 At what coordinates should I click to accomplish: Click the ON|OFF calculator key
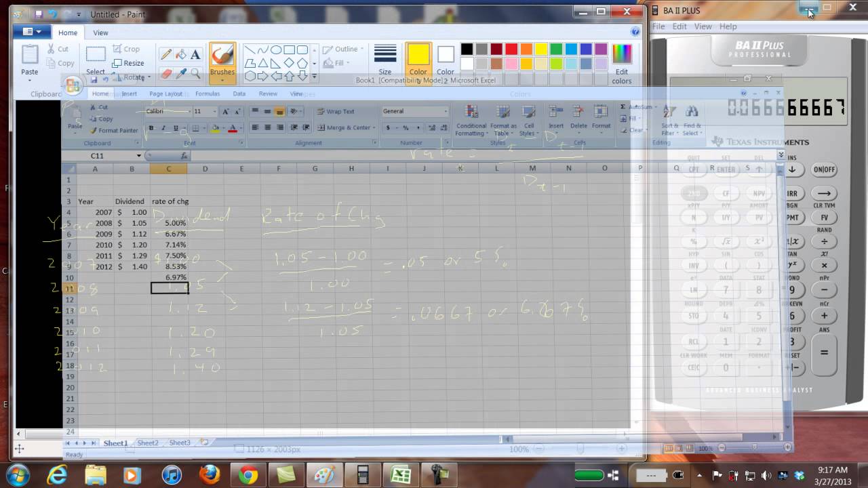point(824,169)
